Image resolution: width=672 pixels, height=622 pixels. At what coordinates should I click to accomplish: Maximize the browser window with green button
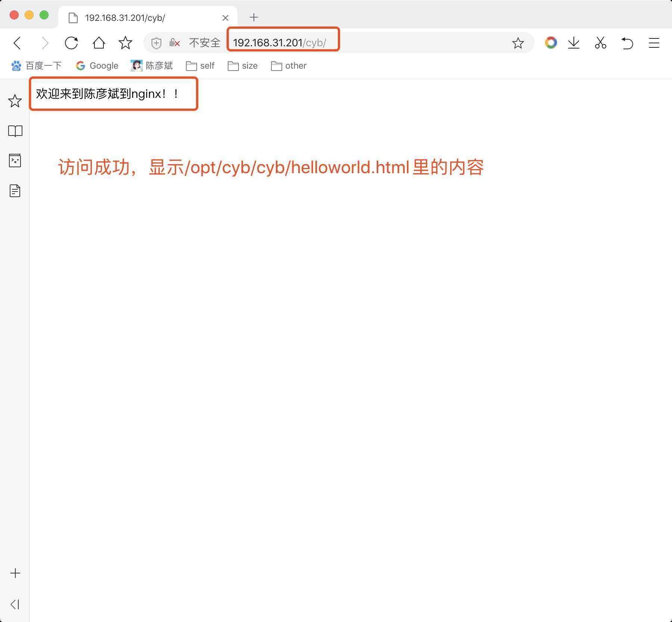point(44,15)
